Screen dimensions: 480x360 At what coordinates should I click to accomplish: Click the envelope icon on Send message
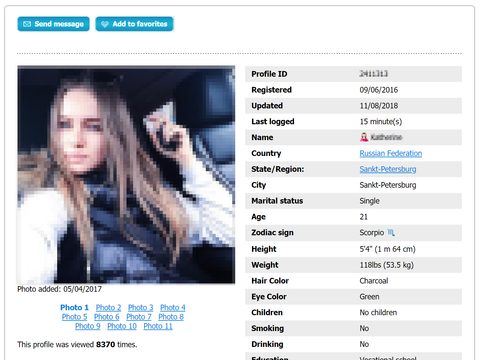pyautogui.click(x=27, y=24)
